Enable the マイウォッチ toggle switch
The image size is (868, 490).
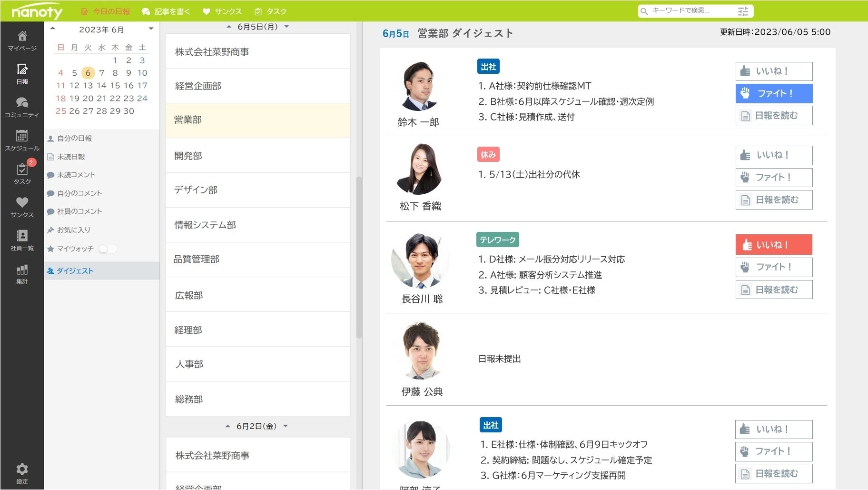pos(108,249)
